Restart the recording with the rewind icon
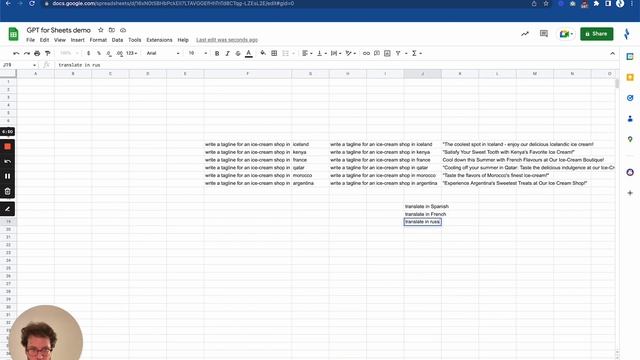The width and height of the screenshot is (640, 360). tap(7, 161)
